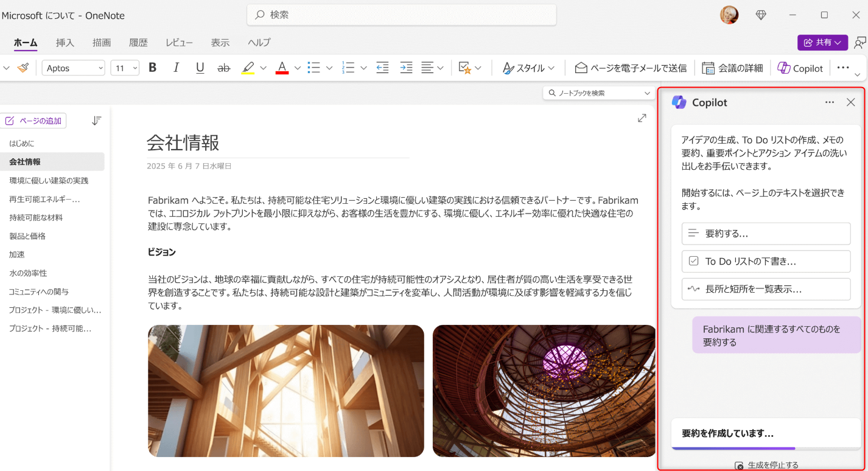Viewport: 868px width, 471px height.
Task: Toggle strikethrough formatting
Action: (x=224, y=68)
